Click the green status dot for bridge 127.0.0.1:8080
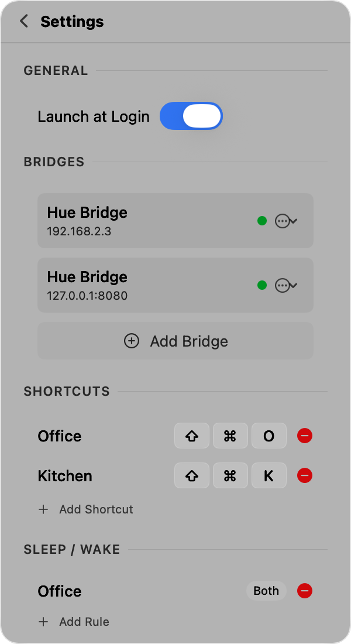This screenshot has width=351, height=644. pyautogui.click(x=262, y=285)
